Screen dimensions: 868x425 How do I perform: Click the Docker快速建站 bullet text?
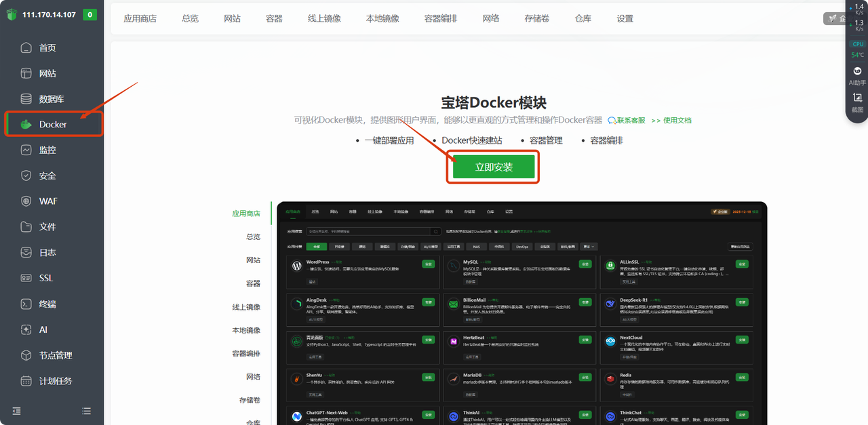pos(472,141)
